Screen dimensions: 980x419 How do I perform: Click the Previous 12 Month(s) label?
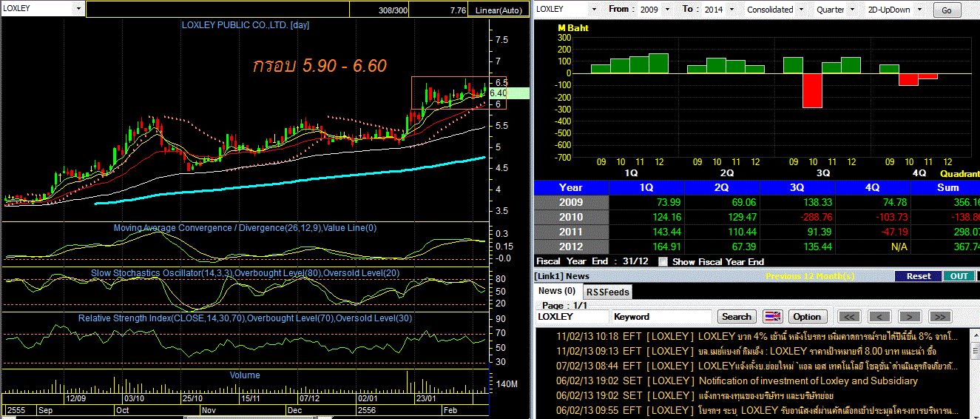809,276
